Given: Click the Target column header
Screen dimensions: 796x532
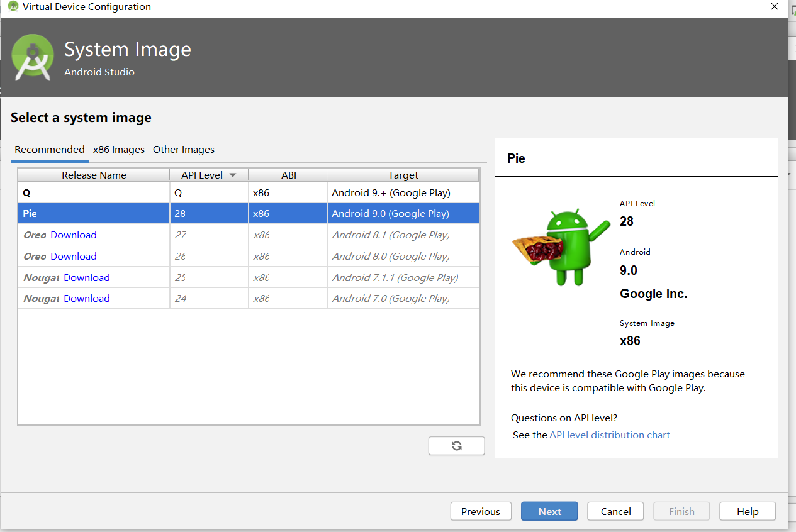Looking at the screenshot, I should click(x=403, y=175).
